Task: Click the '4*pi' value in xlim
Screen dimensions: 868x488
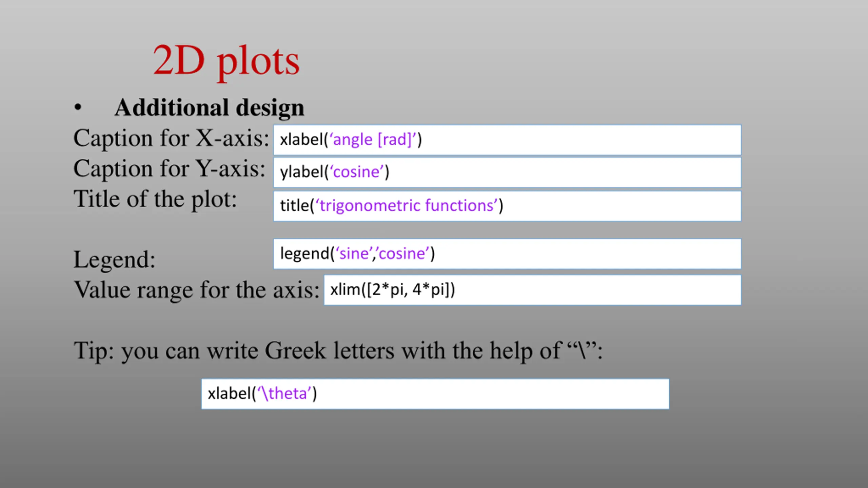Action: (428, 290)
